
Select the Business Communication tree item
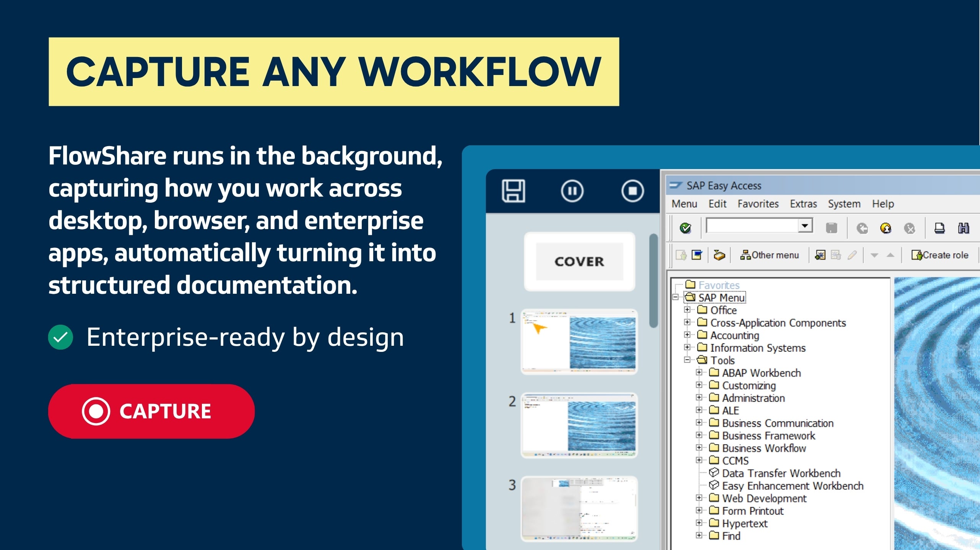click(x=778, y=423)
